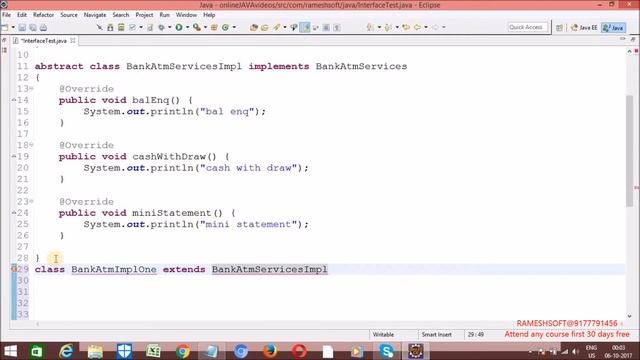Viewport: 640px width, 360px height.
Task: Expand the New Java Class dropdown arrow
Action: pos(234,27)
